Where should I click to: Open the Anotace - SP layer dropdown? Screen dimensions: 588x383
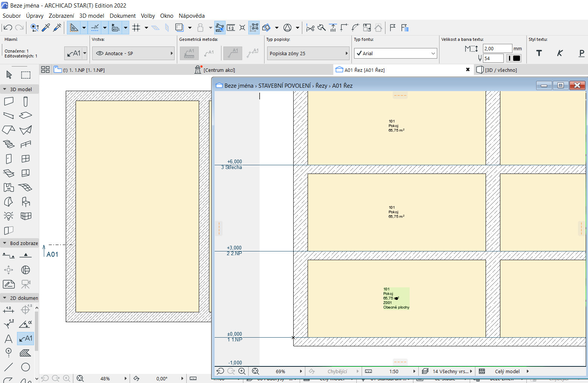click(x=133, y=53)
